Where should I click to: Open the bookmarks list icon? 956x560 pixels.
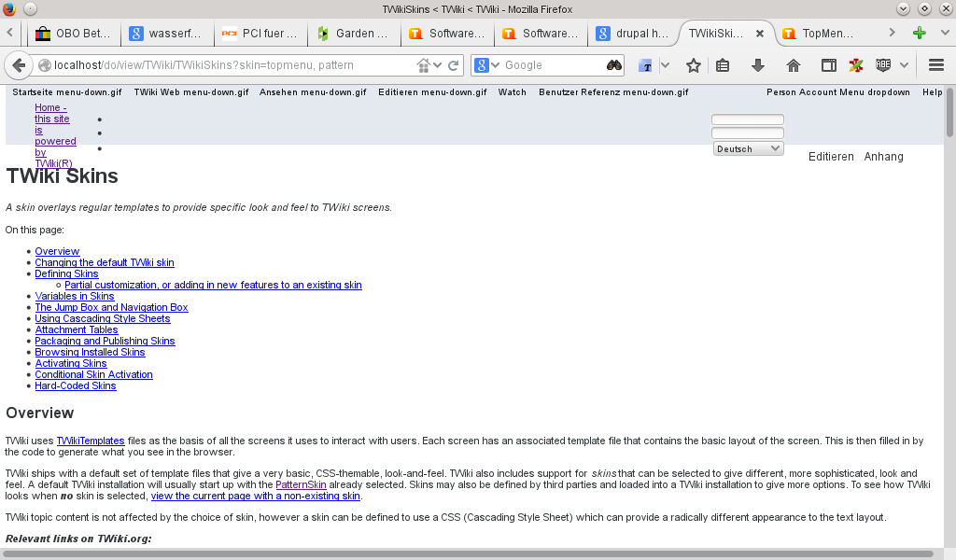point(723,65)
